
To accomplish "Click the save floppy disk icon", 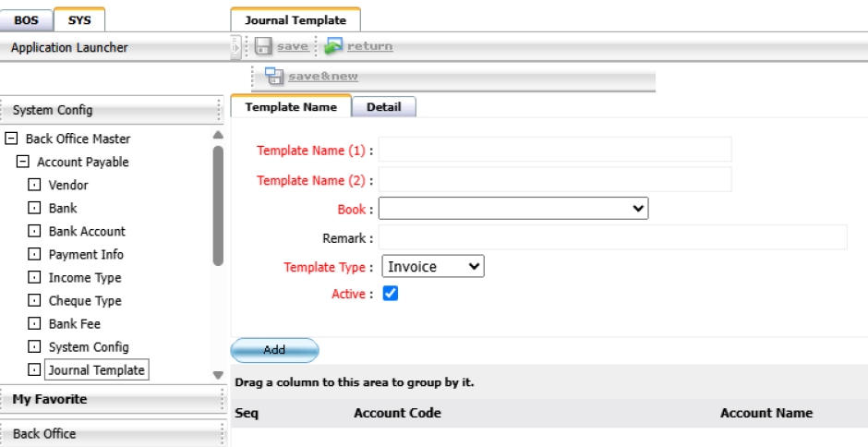I will pos(263,46).
